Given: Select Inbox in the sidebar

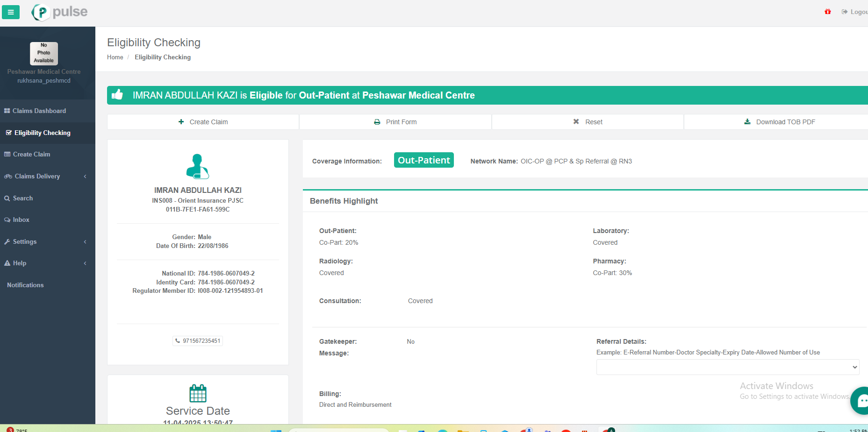Looking at the screenshot, I should [x=21, y=220].
